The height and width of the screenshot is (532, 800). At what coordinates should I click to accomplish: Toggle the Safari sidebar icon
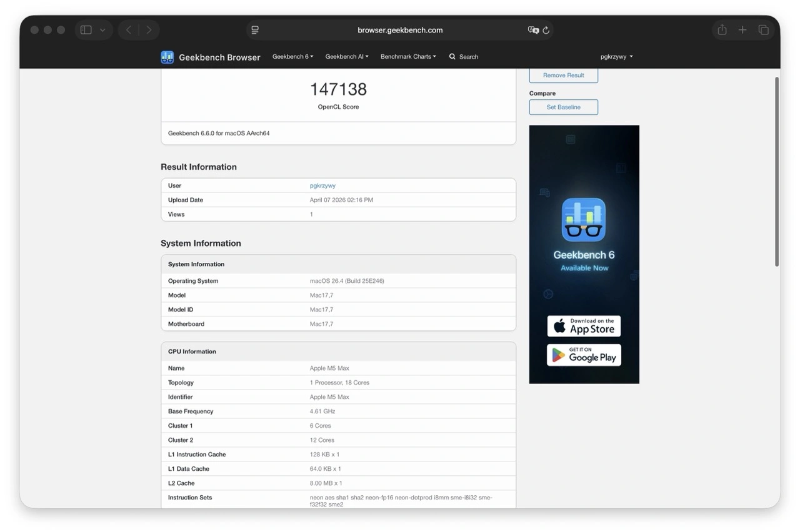pyautogui.click(x=86, y=30)
